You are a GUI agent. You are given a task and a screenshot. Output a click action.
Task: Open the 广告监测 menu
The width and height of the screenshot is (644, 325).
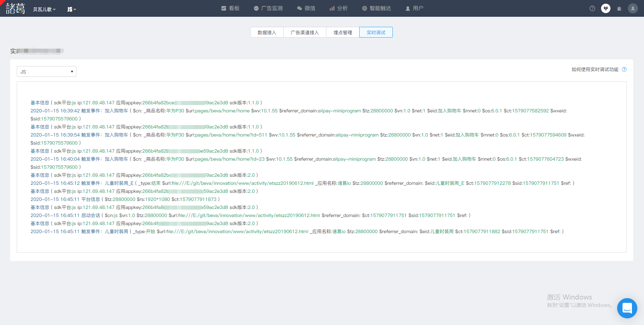268,8
